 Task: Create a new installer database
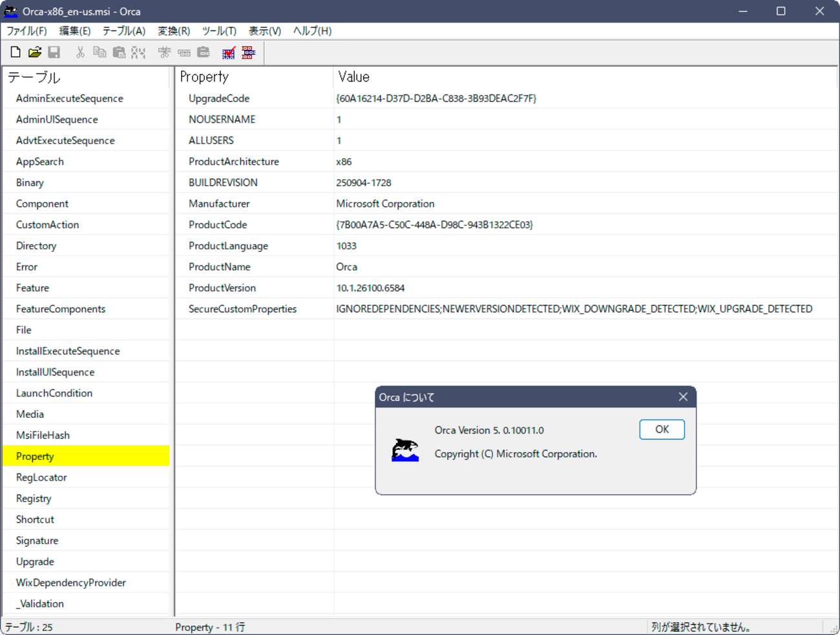pos(16,52)
